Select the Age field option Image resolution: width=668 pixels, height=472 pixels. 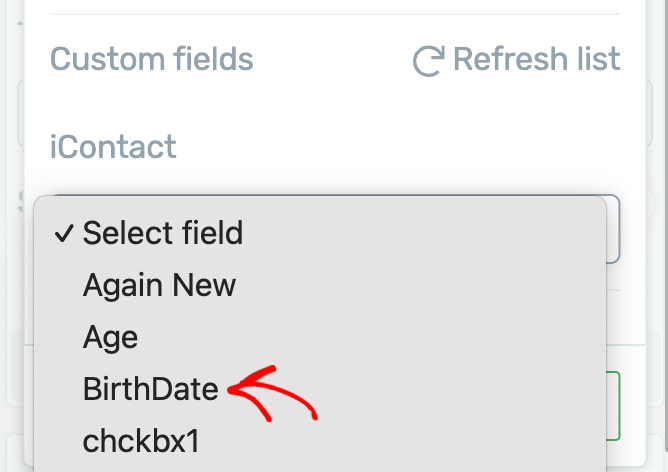[x=110, y=337]
